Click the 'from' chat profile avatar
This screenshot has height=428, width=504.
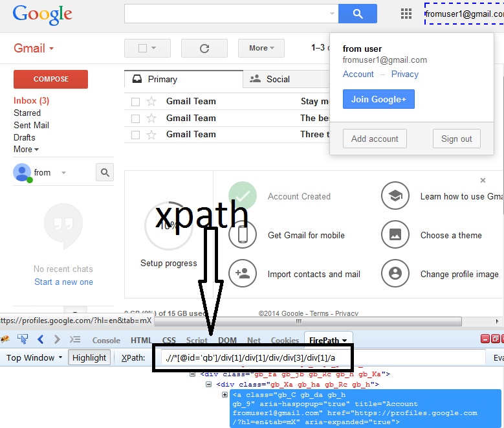tap(22, 172)
